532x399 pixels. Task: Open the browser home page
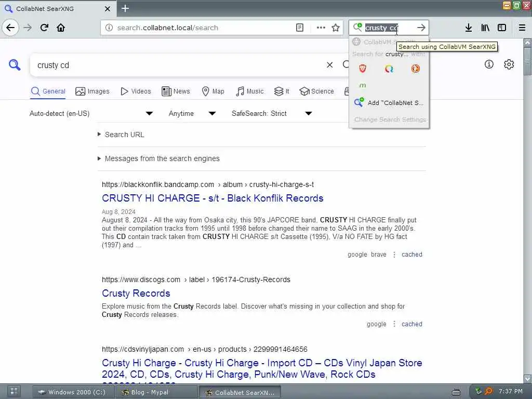click(x=61, y=28)
